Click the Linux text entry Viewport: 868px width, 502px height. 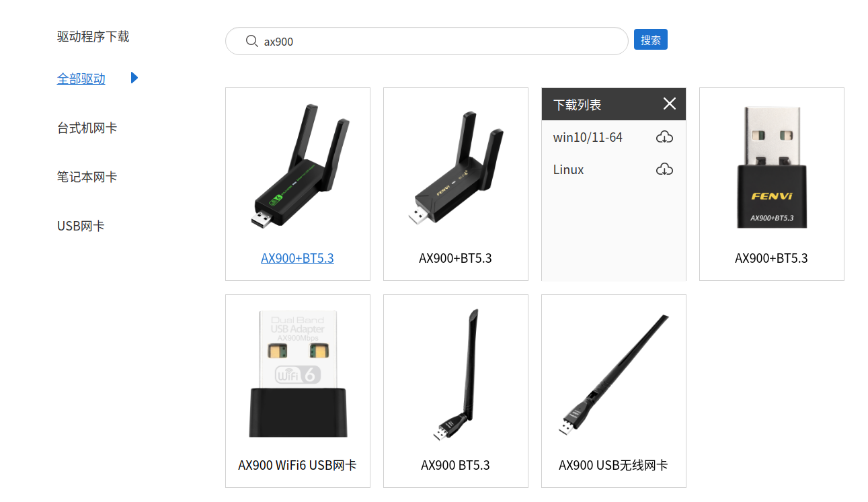(x=568, y=169)
